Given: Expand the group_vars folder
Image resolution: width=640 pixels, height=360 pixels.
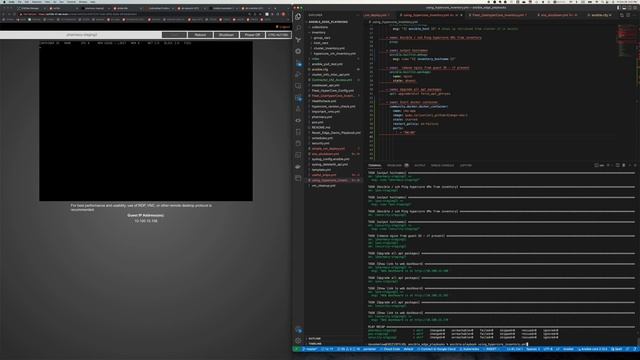Looking at the screenshot, I should tap(322, 38).
